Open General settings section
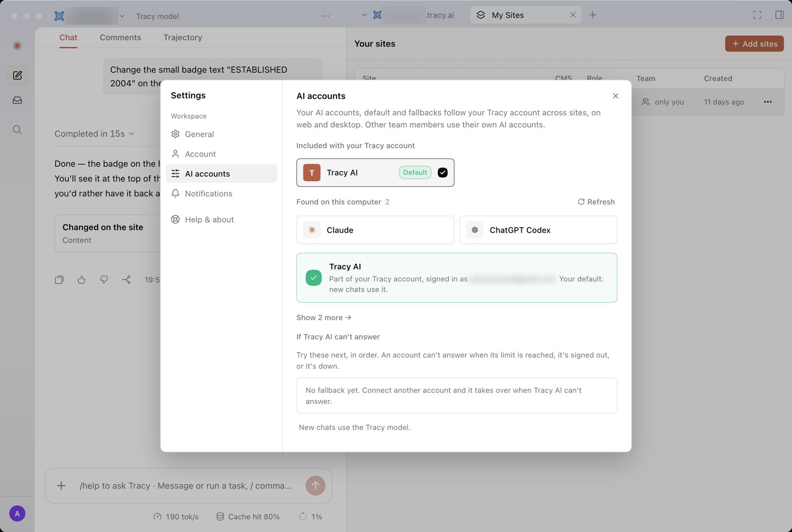The width and height of the screenshot is (792, 532). 221,134
